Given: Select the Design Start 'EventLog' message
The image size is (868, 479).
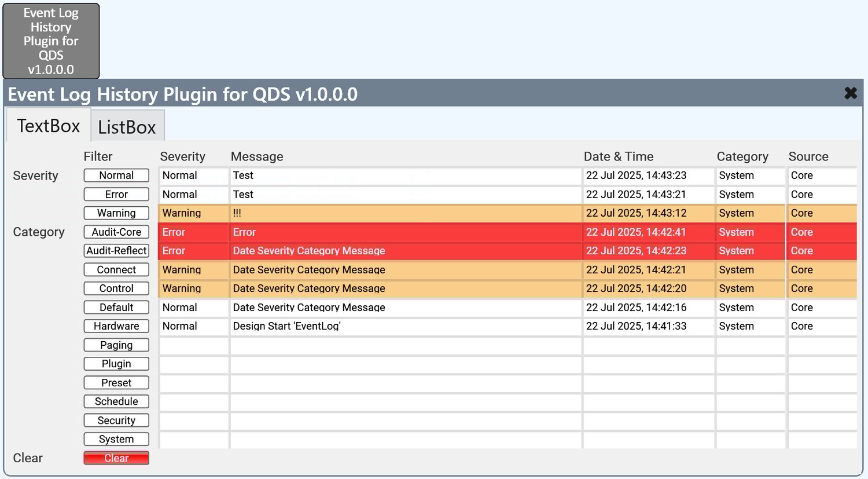Looking at the screenshot, I should click(x=405, y=326).
